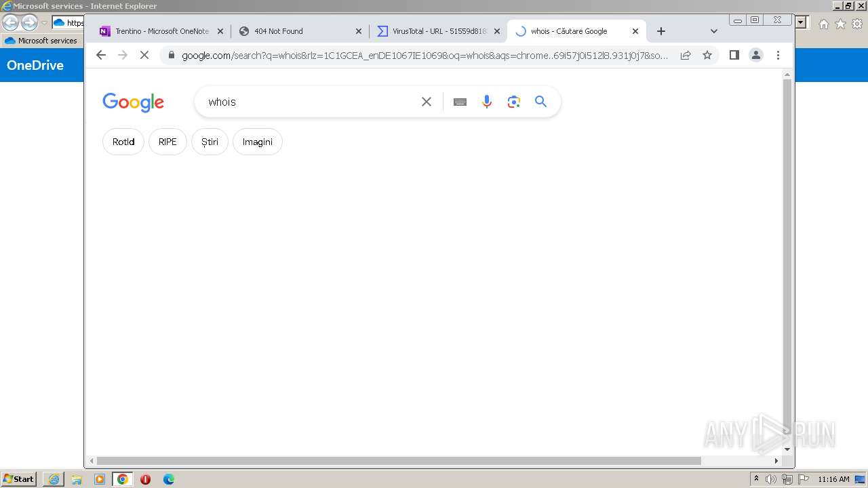Open media player from taskbar

click(100, 479)
